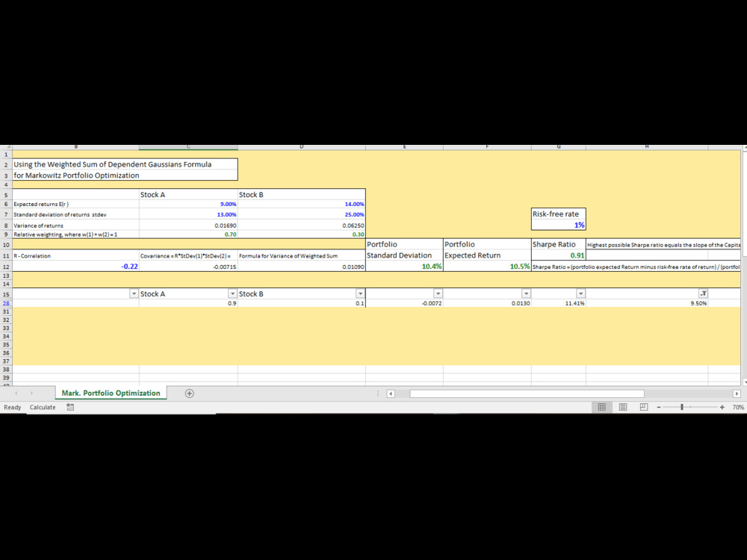Select the R - Correlation label cell
This screenshot has height=560, width=747.
(x=75, y=255)
